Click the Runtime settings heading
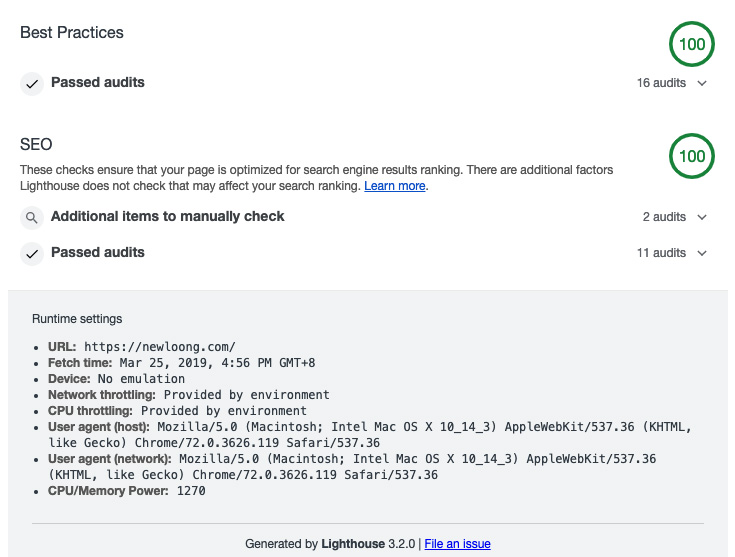This screenshot has width=735, height=557. coord(77,319)
